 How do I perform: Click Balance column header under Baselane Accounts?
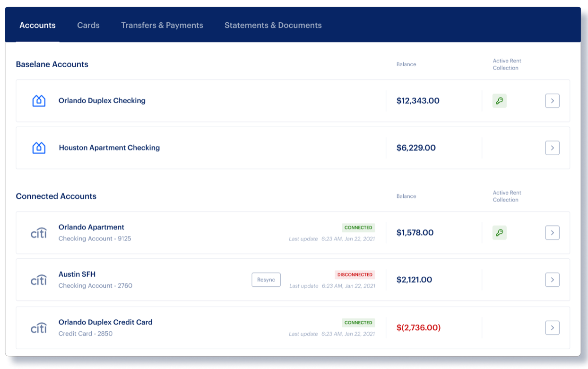(x=406, y=64)
